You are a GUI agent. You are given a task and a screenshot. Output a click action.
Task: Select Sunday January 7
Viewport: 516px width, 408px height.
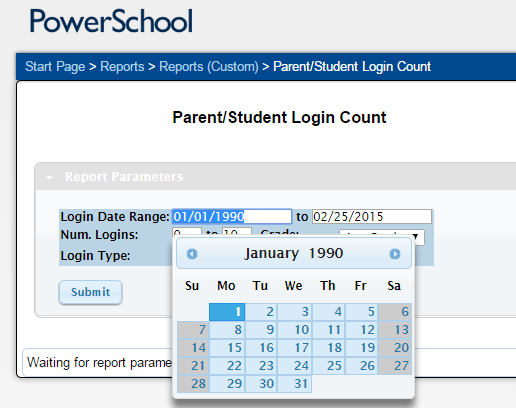(193, 330)
